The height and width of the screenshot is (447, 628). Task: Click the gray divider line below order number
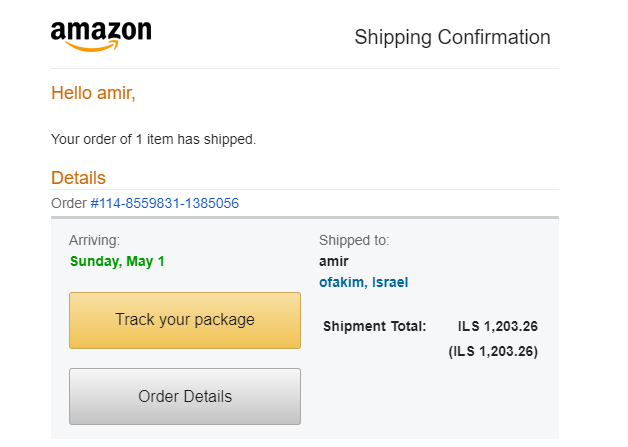pos(305,217)
